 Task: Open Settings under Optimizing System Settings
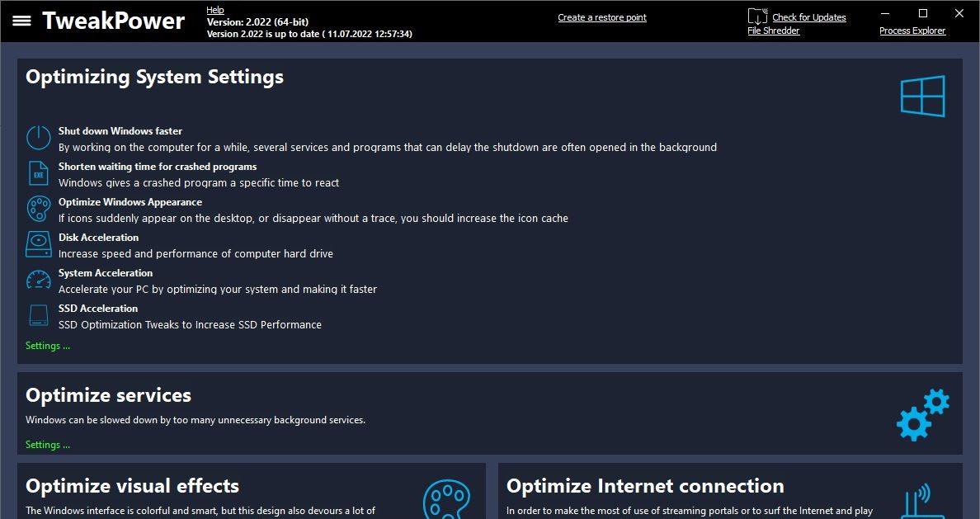(x=48, y=346)
